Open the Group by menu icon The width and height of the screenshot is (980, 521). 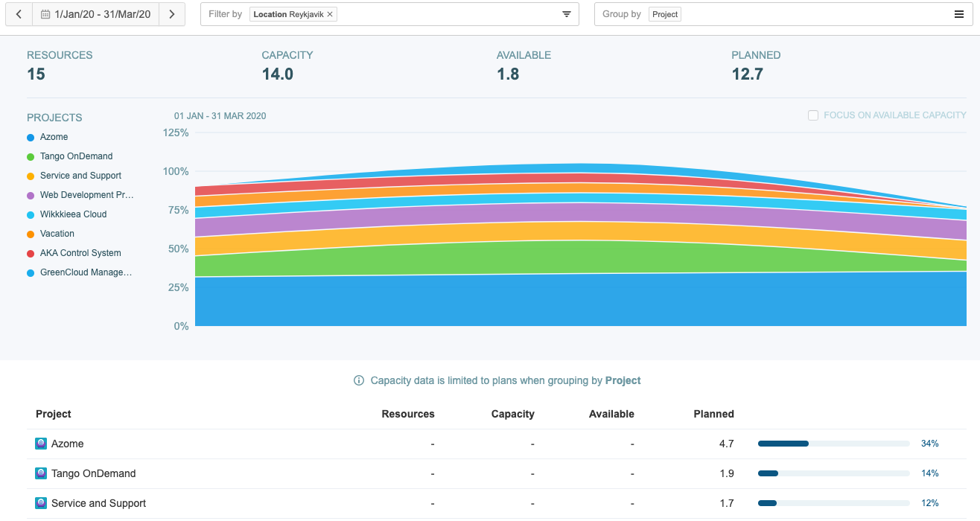coord(958,14)
